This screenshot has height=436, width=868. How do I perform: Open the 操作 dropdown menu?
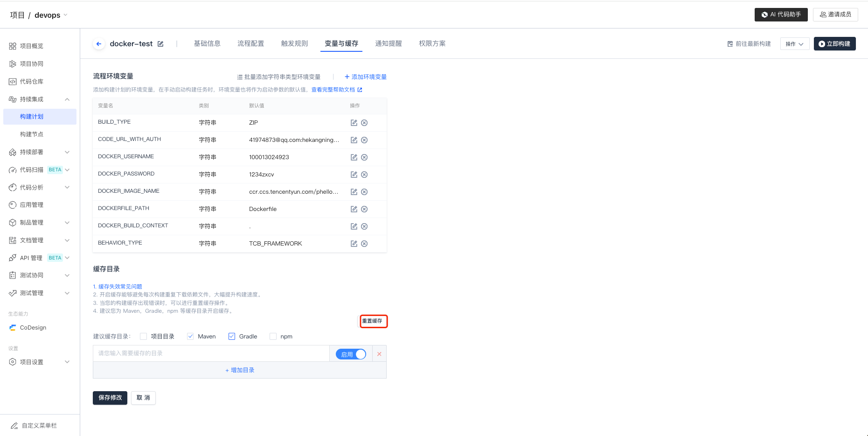coord(794,44)
